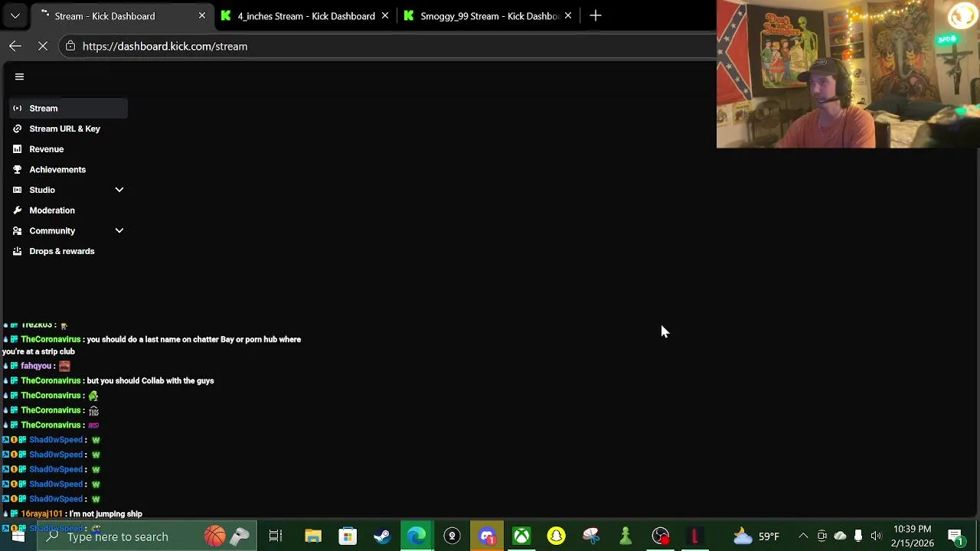
Task: Click username 16rayaj101 in chat
Action: coord(41,514)
